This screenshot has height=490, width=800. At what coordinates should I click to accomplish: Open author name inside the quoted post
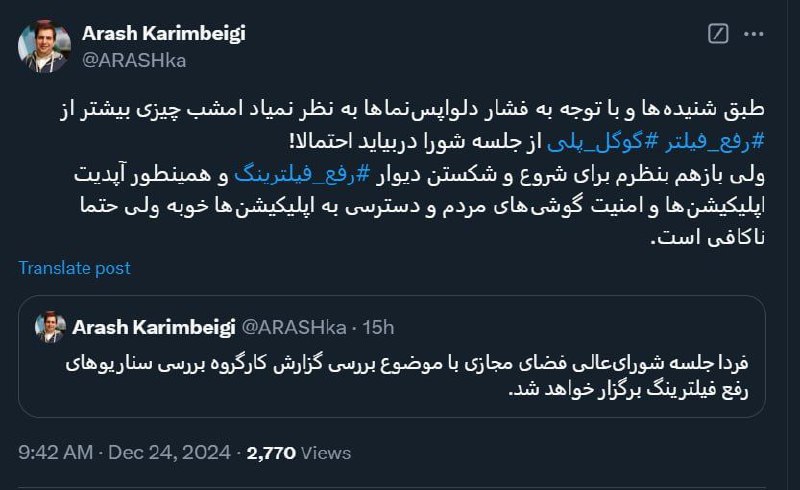click(154, 327)
